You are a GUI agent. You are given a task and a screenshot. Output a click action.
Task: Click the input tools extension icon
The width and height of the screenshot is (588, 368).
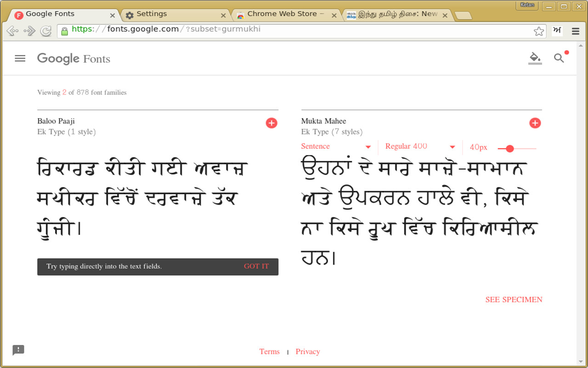point(557,30)
